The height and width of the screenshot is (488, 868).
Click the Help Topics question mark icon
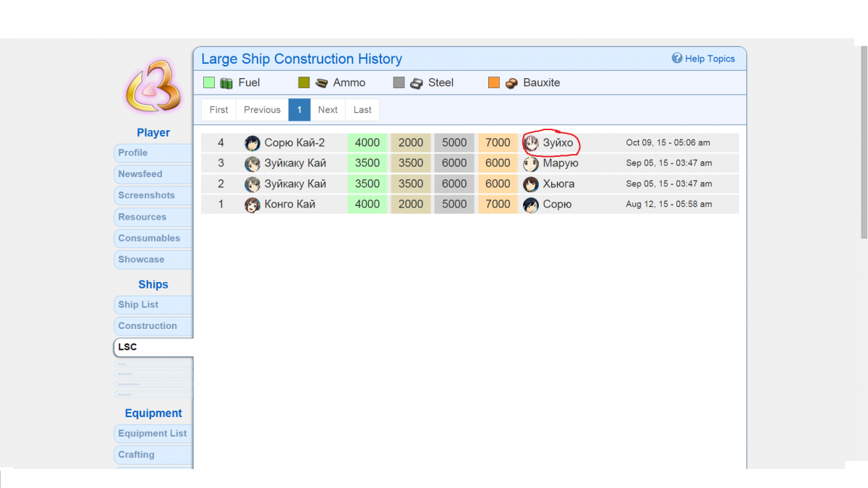click(677, 59)
